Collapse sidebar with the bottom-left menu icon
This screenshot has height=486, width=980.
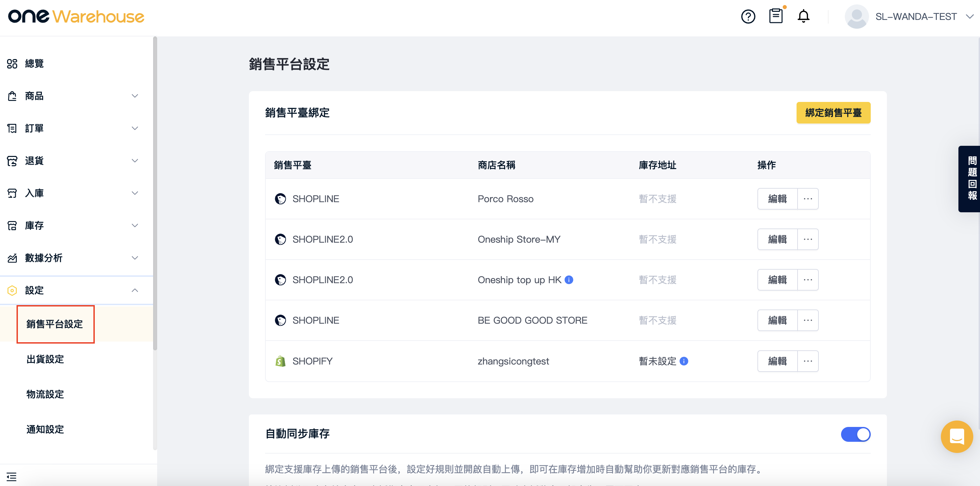[11, 477]
